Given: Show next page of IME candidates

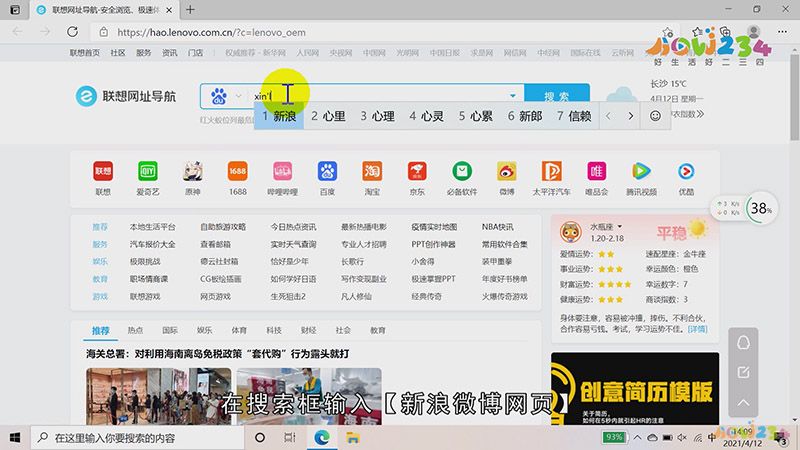Looking at the screenshot, I should coord(631,116).
